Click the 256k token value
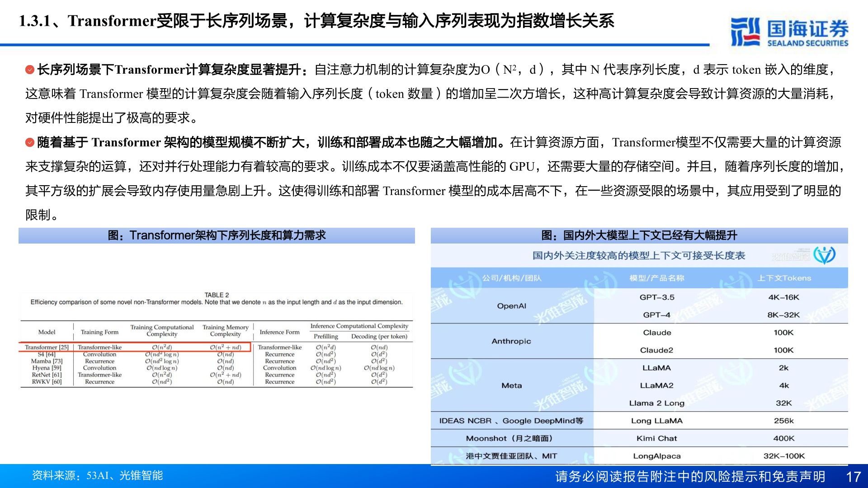868x488 pixels. click(x=784, y=421)
